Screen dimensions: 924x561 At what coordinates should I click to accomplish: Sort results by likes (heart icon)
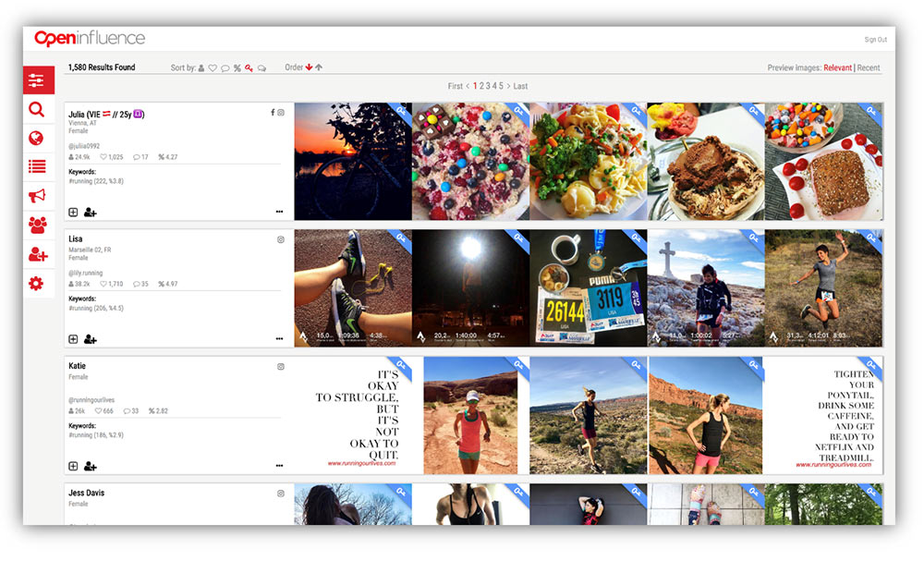(x=213, y=68)
